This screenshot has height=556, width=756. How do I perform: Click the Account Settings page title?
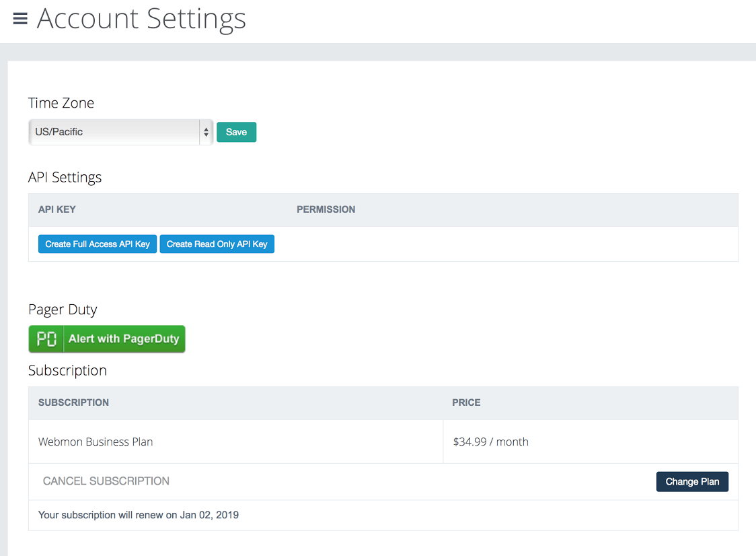click(141, 19)
